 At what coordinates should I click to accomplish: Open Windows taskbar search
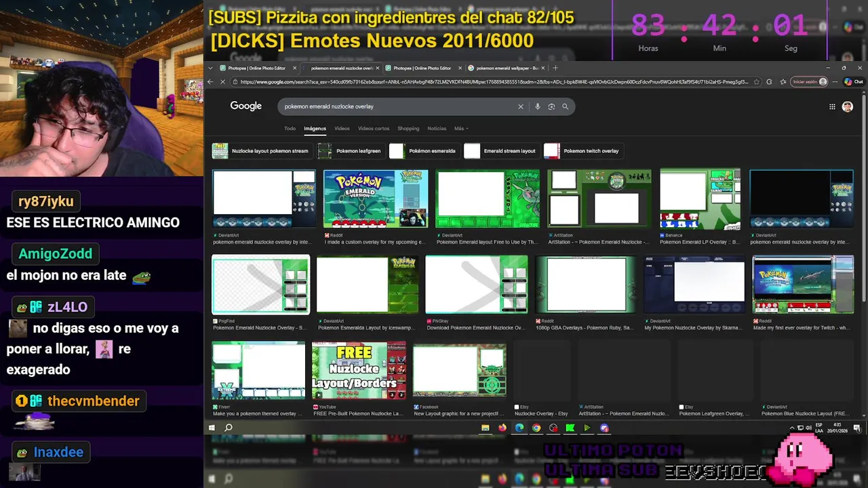[x=229, y=428]
